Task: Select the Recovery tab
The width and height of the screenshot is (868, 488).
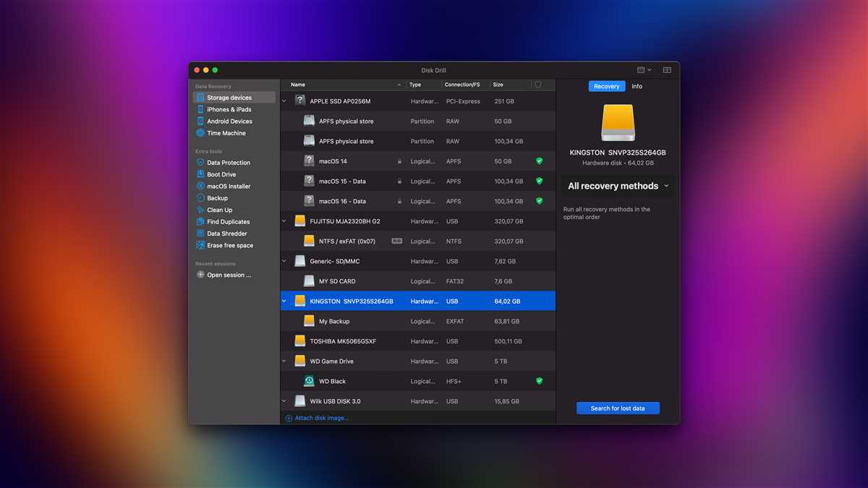Action: click(606, 86)
